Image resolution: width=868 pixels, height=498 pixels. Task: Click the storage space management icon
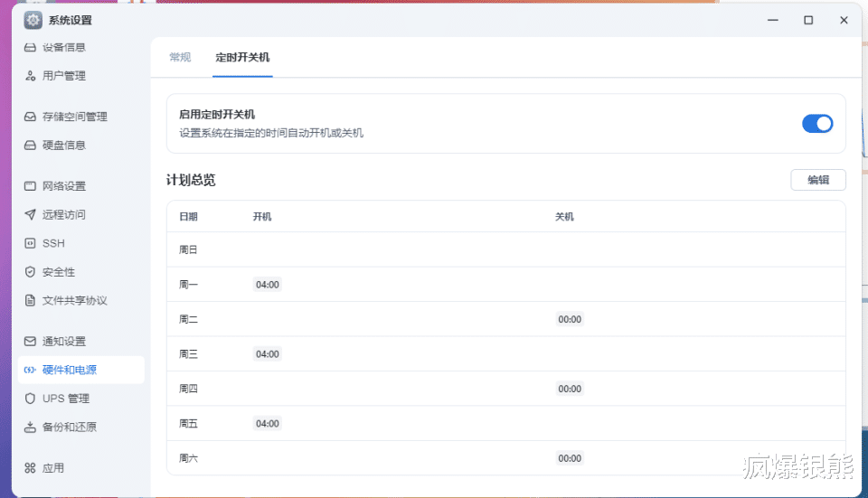[30, 117]
